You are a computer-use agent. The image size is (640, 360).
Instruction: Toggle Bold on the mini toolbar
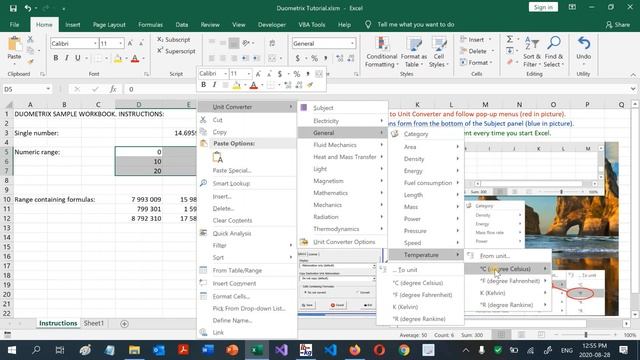203,85
